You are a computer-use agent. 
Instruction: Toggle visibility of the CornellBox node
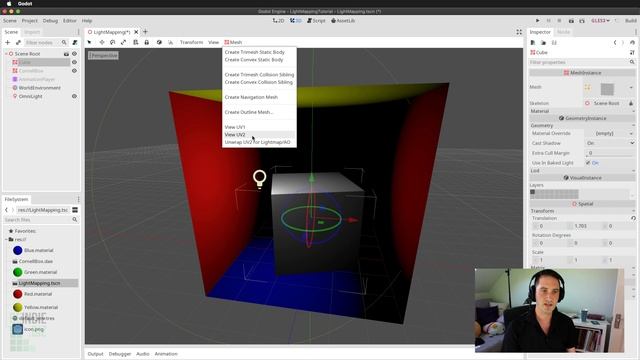(74, 71)
